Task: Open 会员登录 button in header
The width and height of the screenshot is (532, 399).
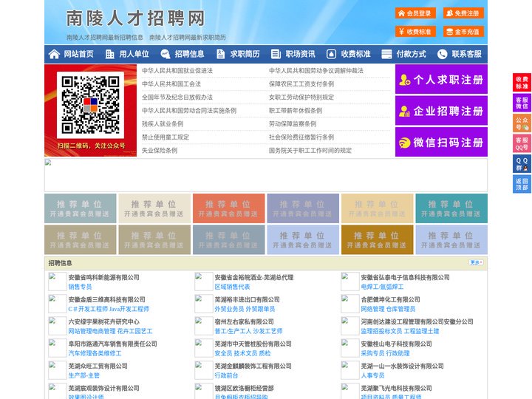Action: pyautogui.click(x=415, y=13)
